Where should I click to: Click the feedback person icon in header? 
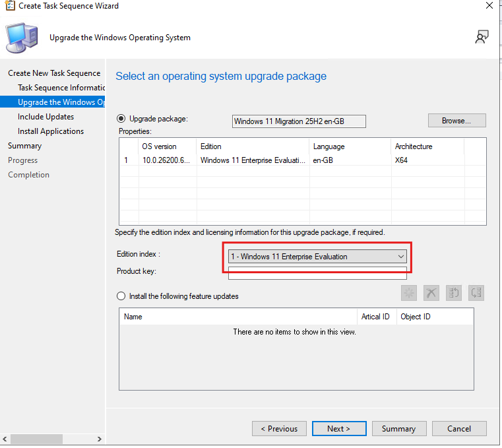point(482,38)
